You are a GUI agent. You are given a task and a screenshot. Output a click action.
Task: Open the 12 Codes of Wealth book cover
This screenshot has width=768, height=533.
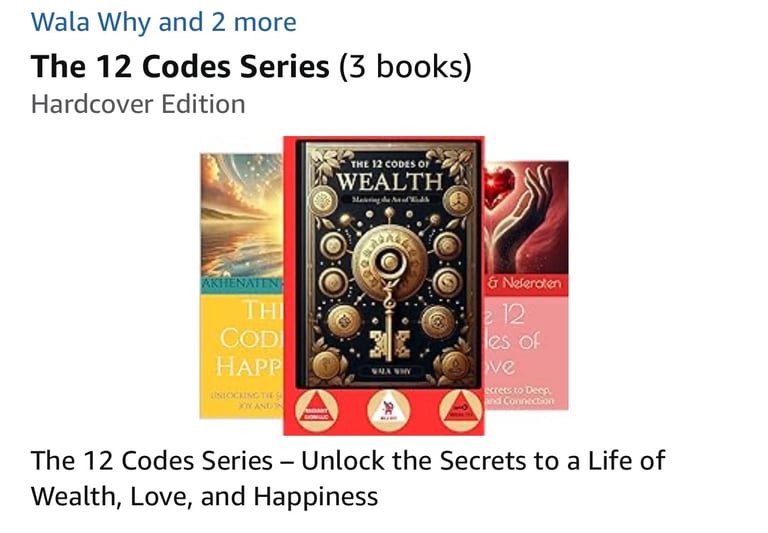pos(384,286)
